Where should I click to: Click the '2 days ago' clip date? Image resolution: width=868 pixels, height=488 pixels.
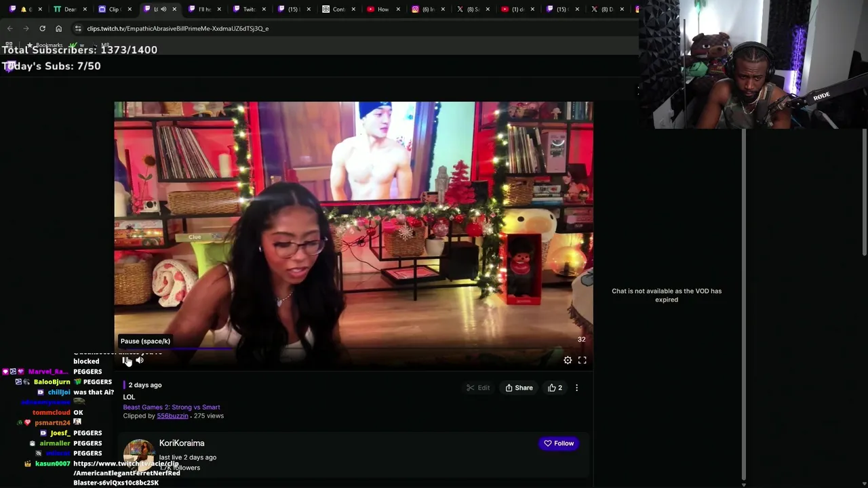click(x=145, y=385)
